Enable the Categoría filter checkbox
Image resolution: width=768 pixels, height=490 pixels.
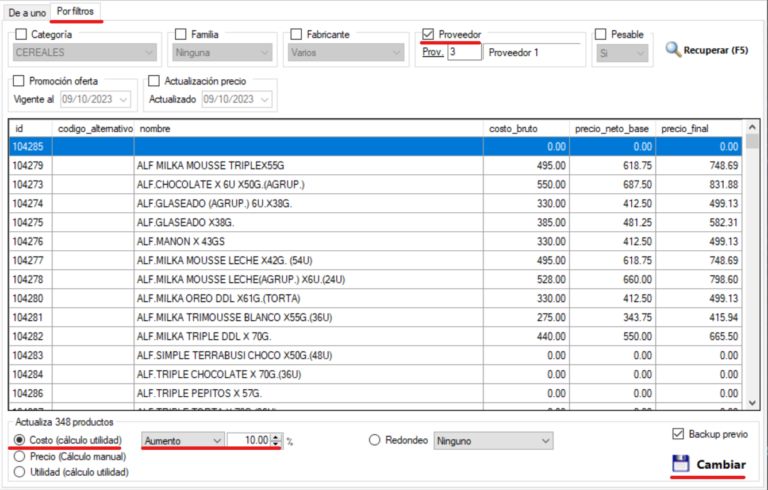(21, 34)
